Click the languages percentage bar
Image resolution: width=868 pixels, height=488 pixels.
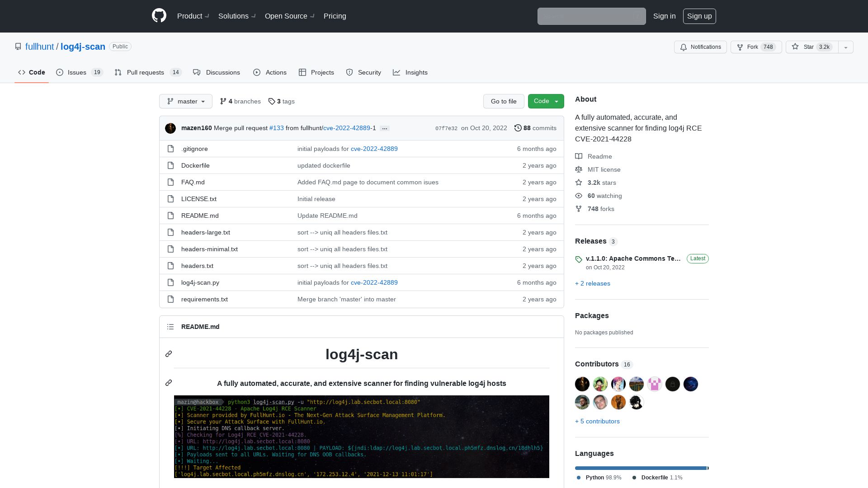(x=642, y=468)
